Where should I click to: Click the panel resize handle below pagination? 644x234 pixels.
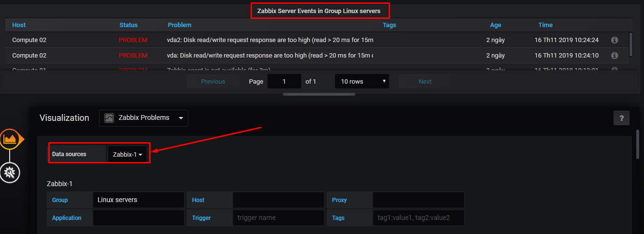point(319,94)
